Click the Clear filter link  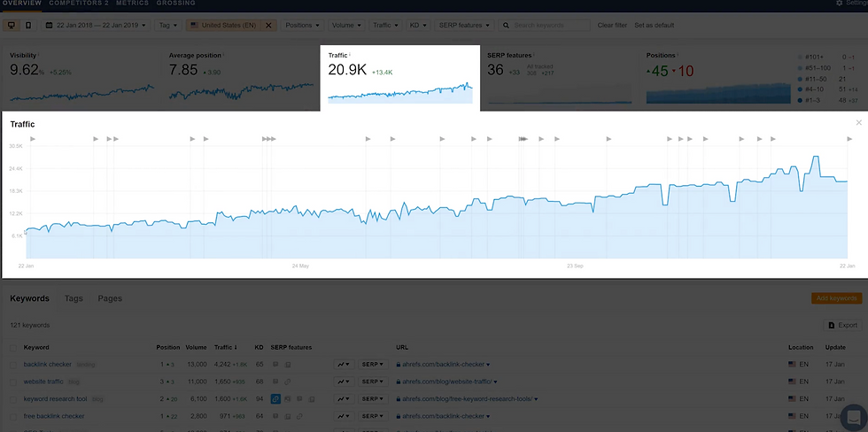tap(612, 26)
